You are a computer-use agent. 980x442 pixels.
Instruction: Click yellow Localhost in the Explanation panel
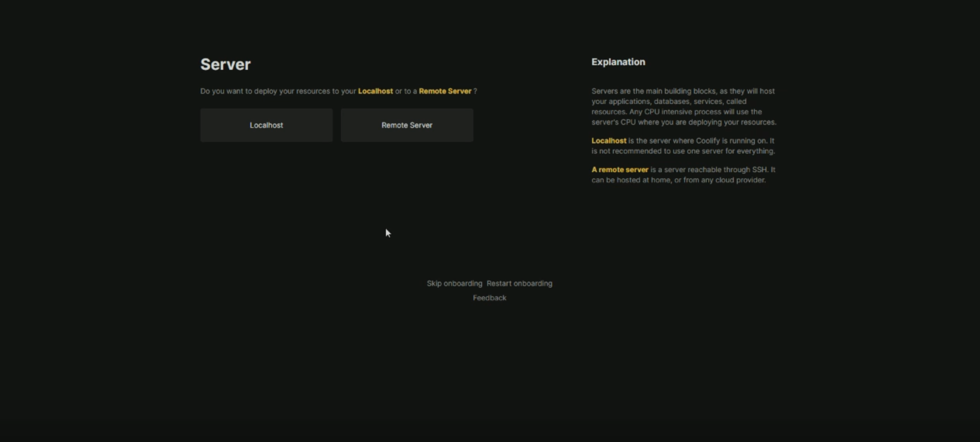(x=609, y=141)
